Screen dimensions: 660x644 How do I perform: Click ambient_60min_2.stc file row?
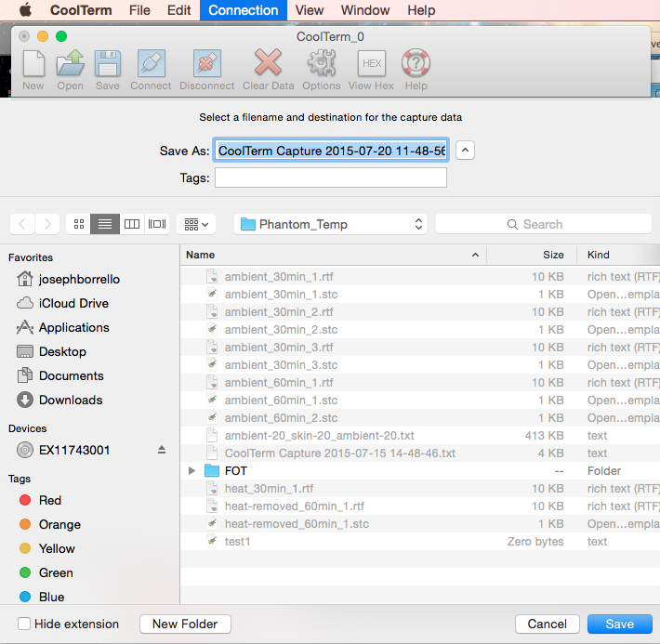tap(420, 417)
